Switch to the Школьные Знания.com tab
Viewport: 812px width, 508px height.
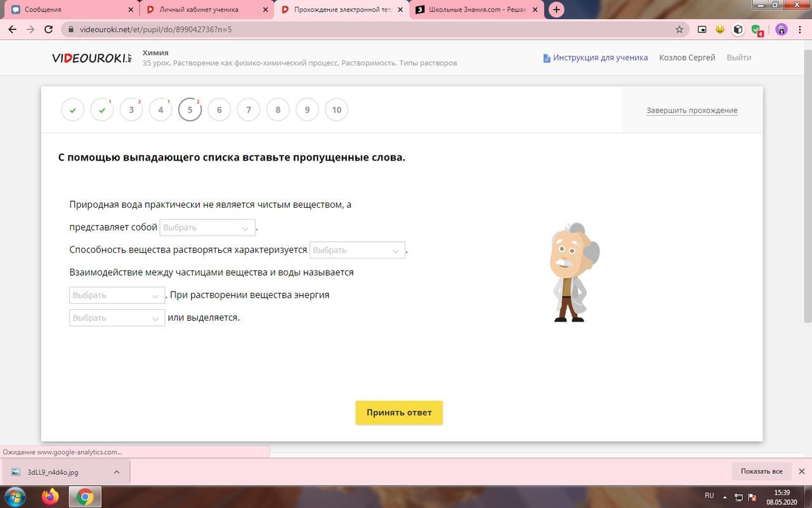click(476, 10)
